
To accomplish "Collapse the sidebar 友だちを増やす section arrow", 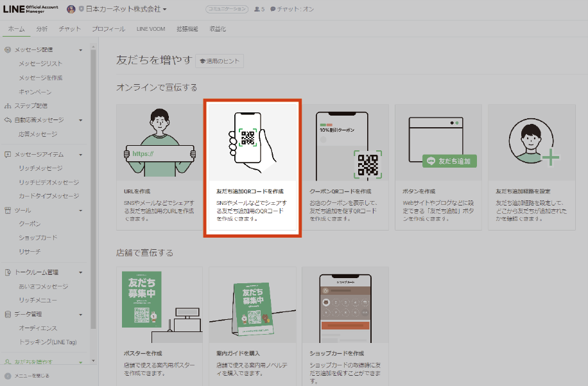I will 81,362.
